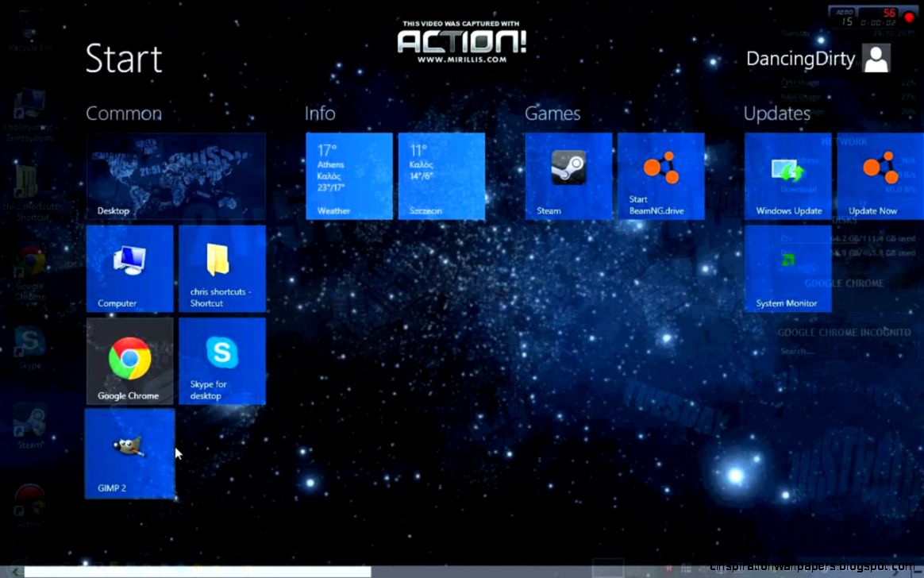Click the Desktop tile under Common
Screen dimensions: 924x578
[175, 175]
